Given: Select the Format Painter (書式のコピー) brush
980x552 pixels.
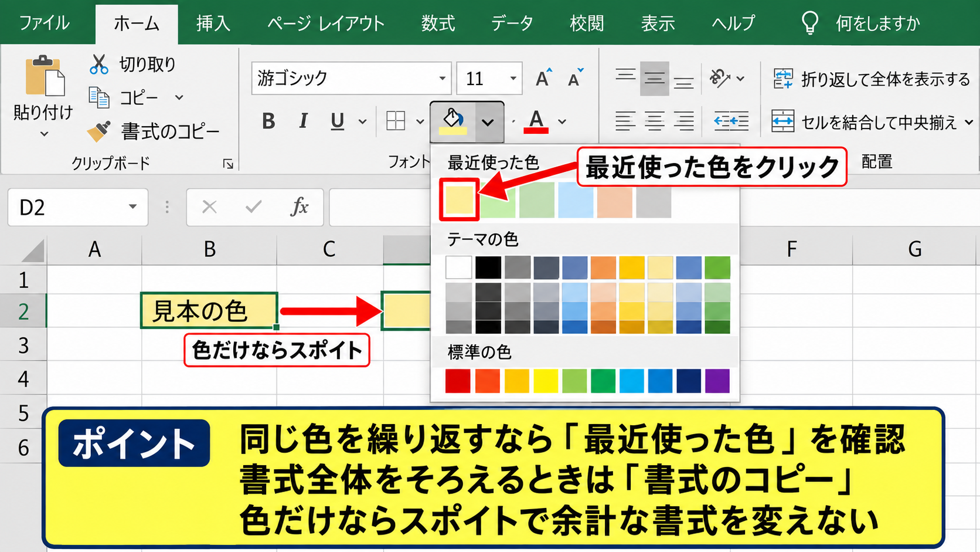Looking at the screenshot, I should (x=99, y=131).
